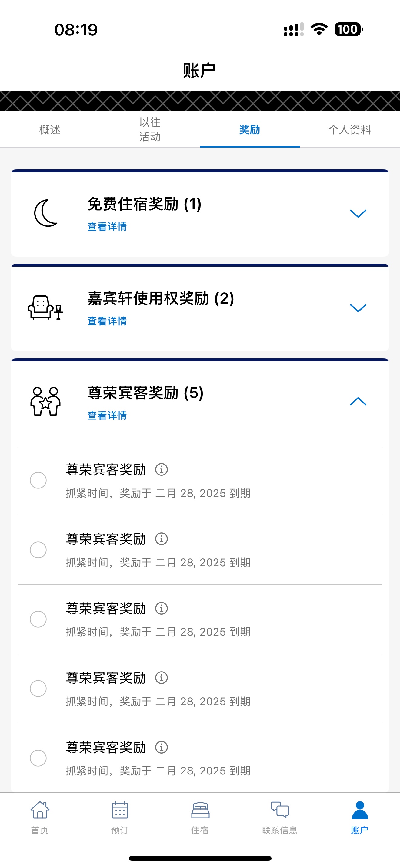Image resolution: width=400 pixels, height=868 pixels.
Task: Tap the crescent moon free night icon
Action: tap(46, 213)
